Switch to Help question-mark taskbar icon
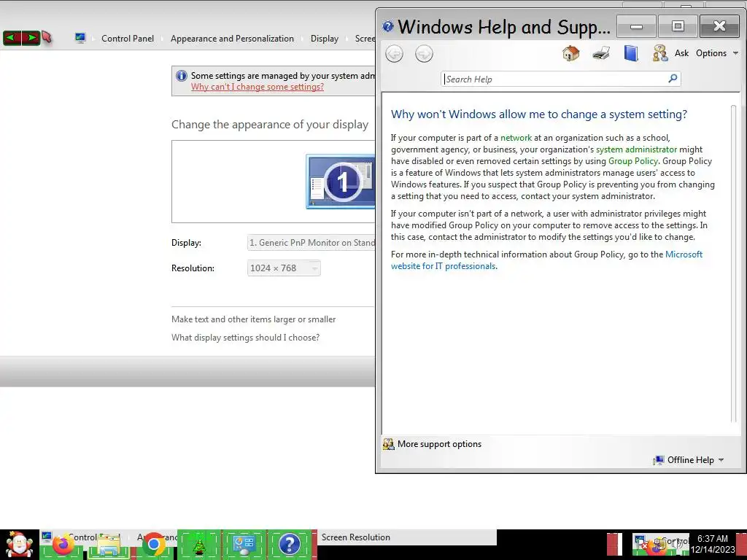Screen dimensions: 747x560 tap(290, 545)
